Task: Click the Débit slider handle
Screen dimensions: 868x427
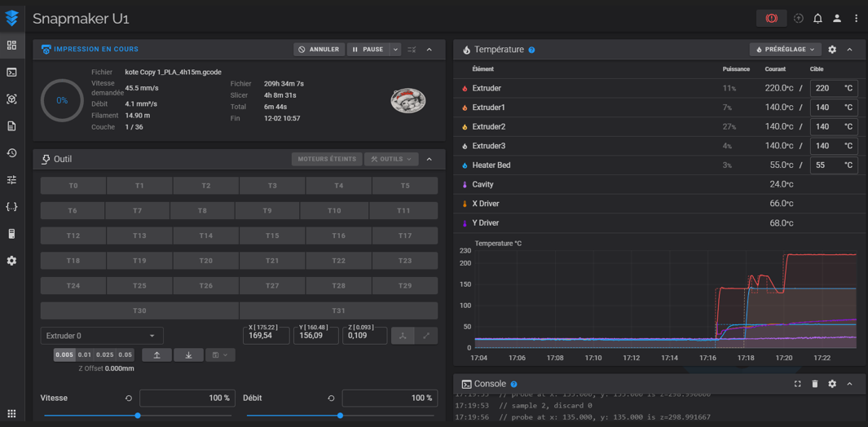Action: pyautogui.click(x=340, y=416)
